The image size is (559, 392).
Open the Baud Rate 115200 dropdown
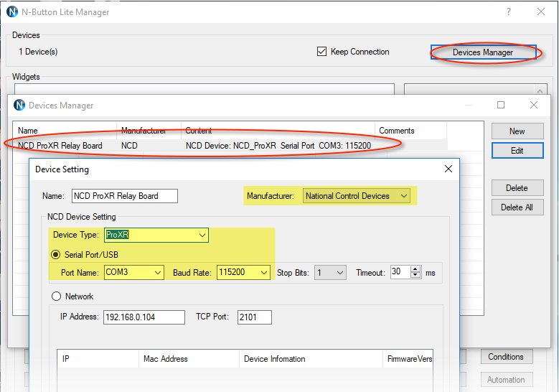point(243,273)
